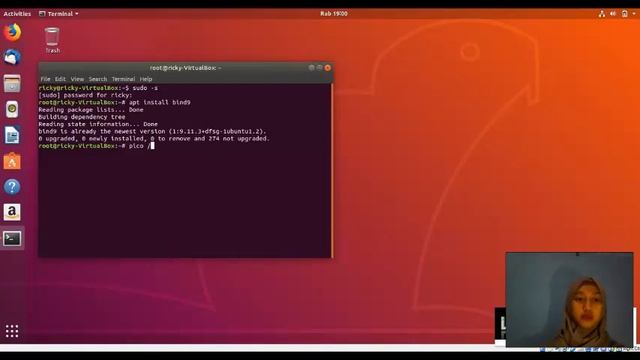Click the network status icon
The height and width of the screenshot is (360, 640).
[602, 13]
